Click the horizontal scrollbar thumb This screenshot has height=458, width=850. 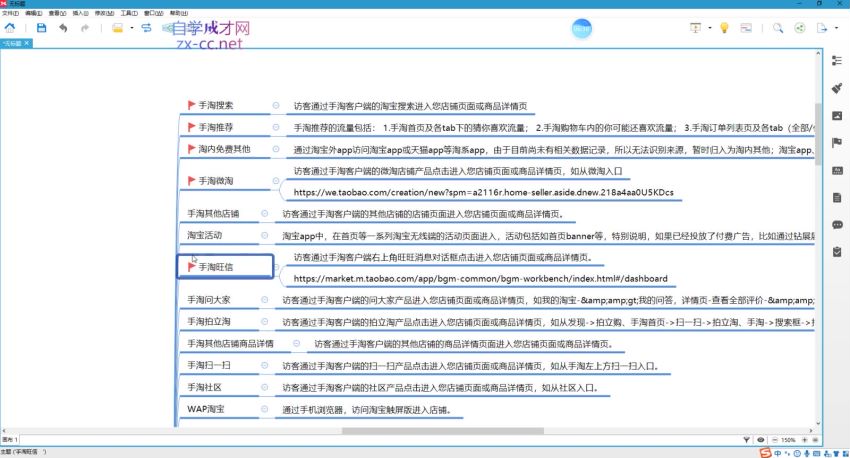(x=442, y=431)
